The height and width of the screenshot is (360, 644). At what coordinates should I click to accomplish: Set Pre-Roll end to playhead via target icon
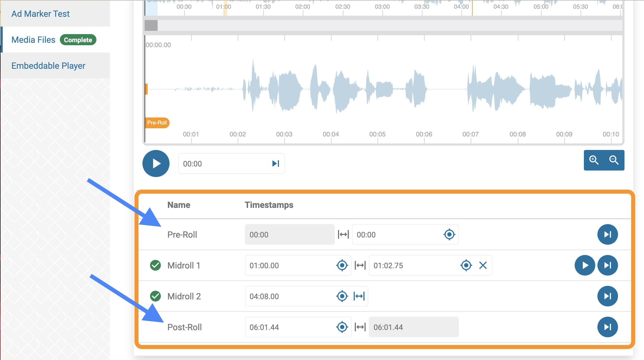tap(449, 234)
